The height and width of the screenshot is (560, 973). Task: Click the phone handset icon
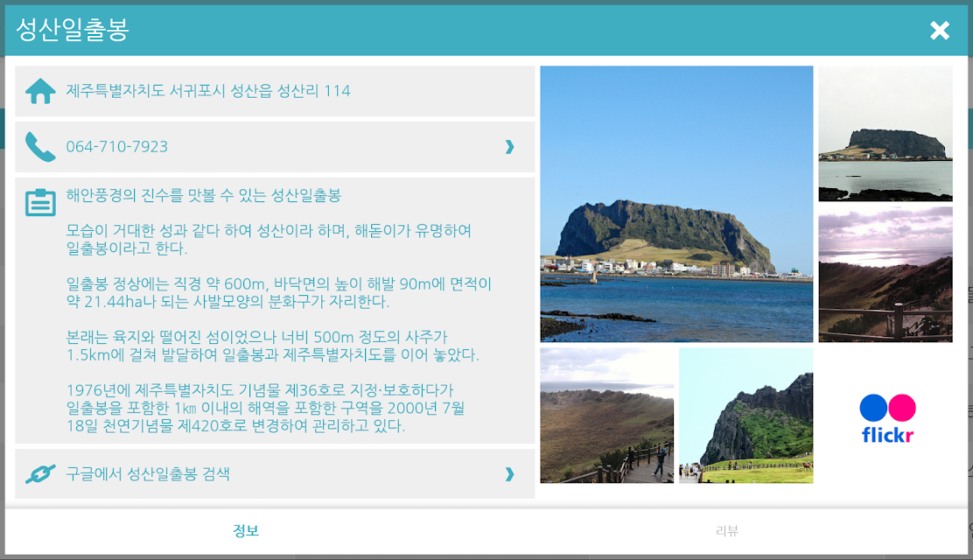tap(40, 147)
